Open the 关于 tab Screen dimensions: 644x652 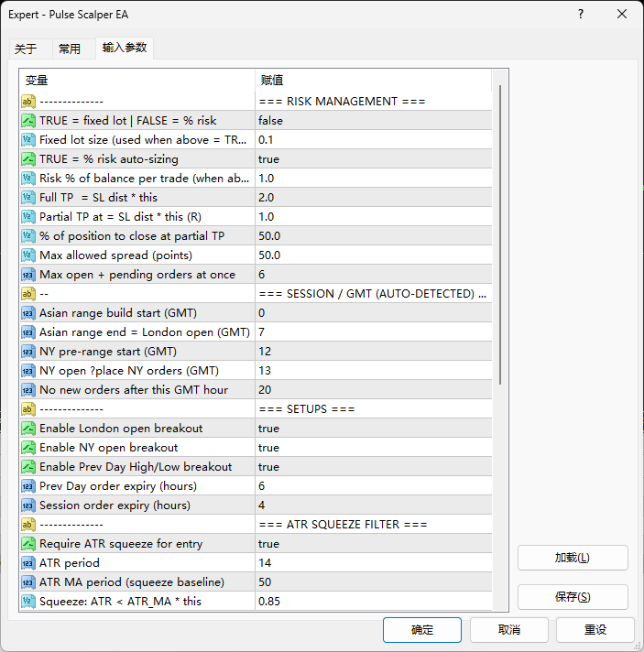tap(26, 49)
